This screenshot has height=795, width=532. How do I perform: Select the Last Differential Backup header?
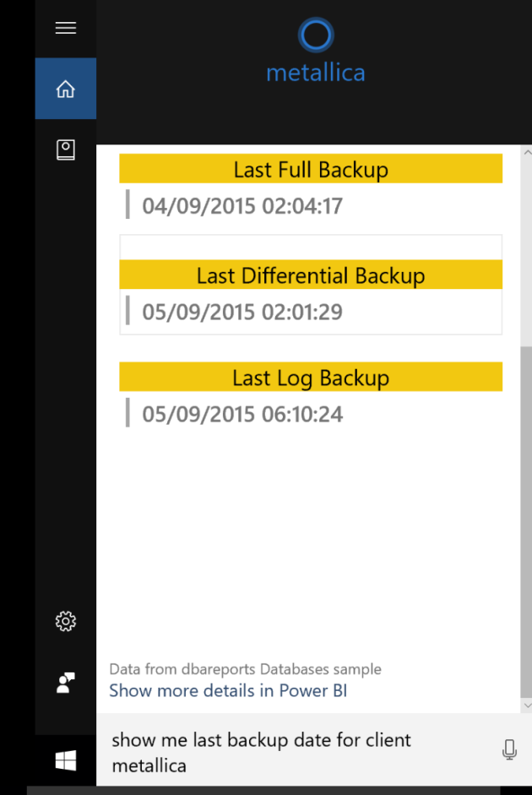coord(311,275)
